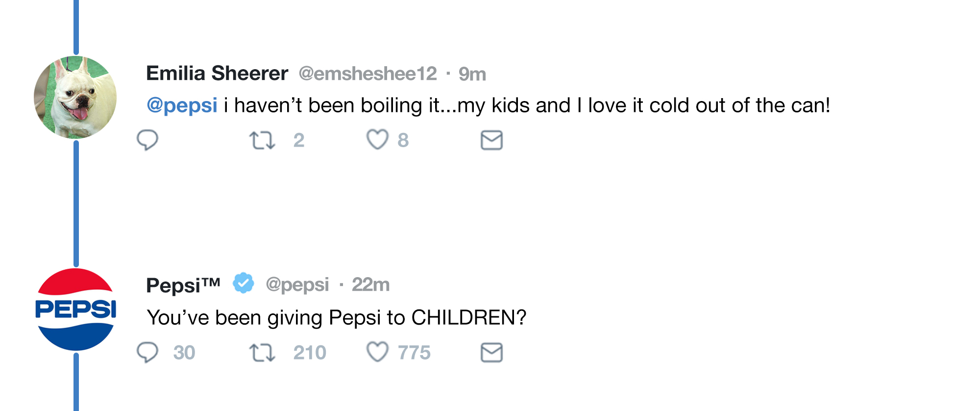Click the Pepsi™ display name

(183, 285)
